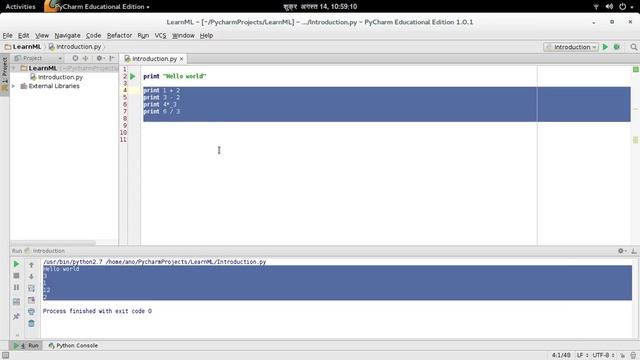Hide Run panel with the hide icon
This screenshot has height=360, width=640.
(634, 251)
